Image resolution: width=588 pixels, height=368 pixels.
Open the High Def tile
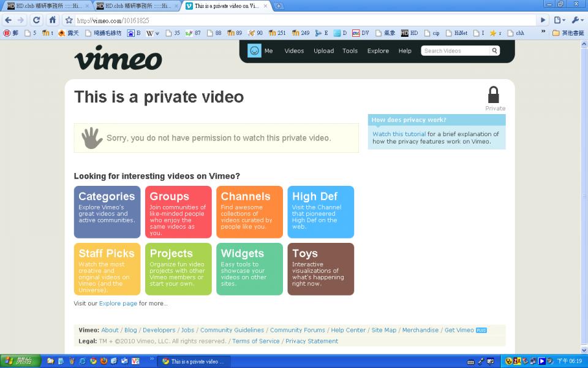(320, 212)
